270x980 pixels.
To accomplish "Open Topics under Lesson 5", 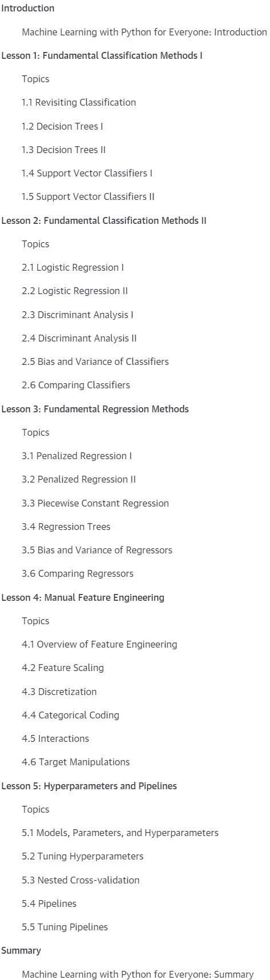I will coord(35,809).
